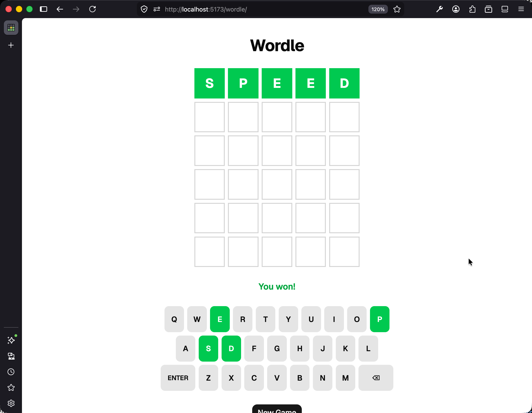Go forward with the right arrow

pyautogui.click(x=76, y=9)
